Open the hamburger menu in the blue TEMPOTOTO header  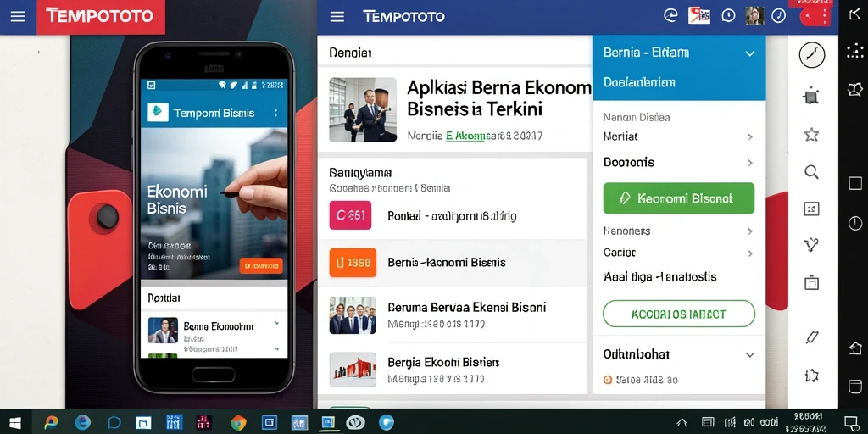tap(337, 17)
